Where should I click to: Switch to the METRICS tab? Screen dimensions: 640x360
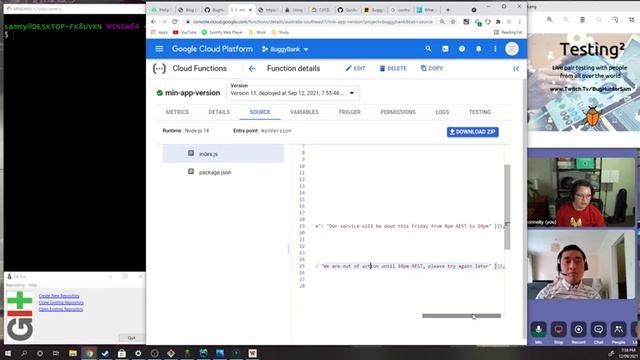pyautogui.click(x=177, y=112)
